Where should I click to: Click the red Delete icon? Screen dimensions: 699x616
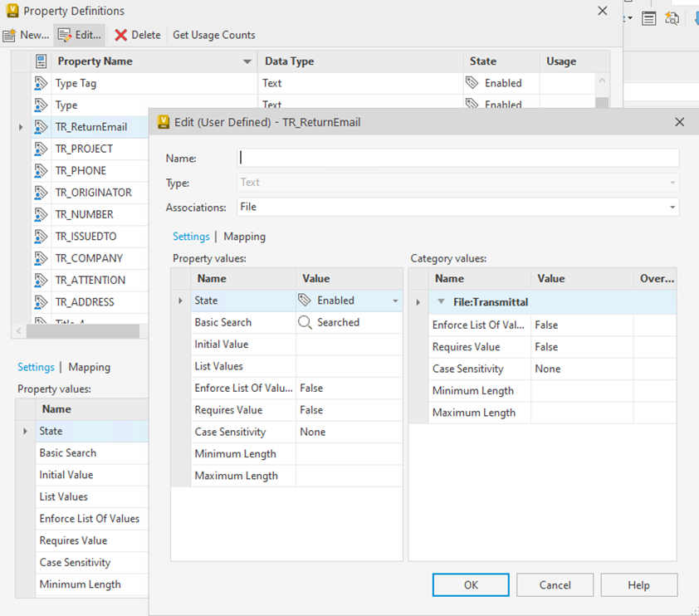(121, 35)
